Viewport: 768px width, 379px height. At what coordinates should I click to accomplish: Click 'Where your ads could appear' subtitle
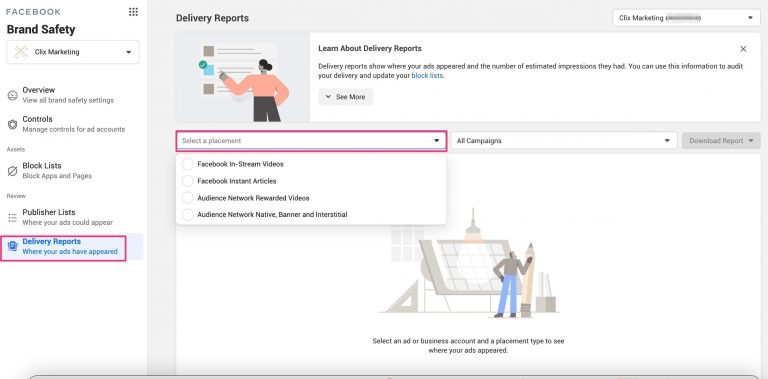68,222
